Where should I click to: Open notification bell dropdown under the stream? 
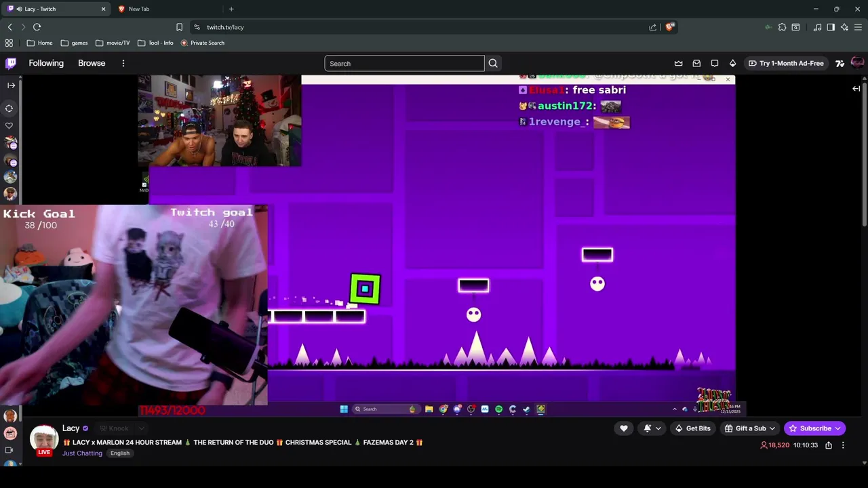[652, 428]
